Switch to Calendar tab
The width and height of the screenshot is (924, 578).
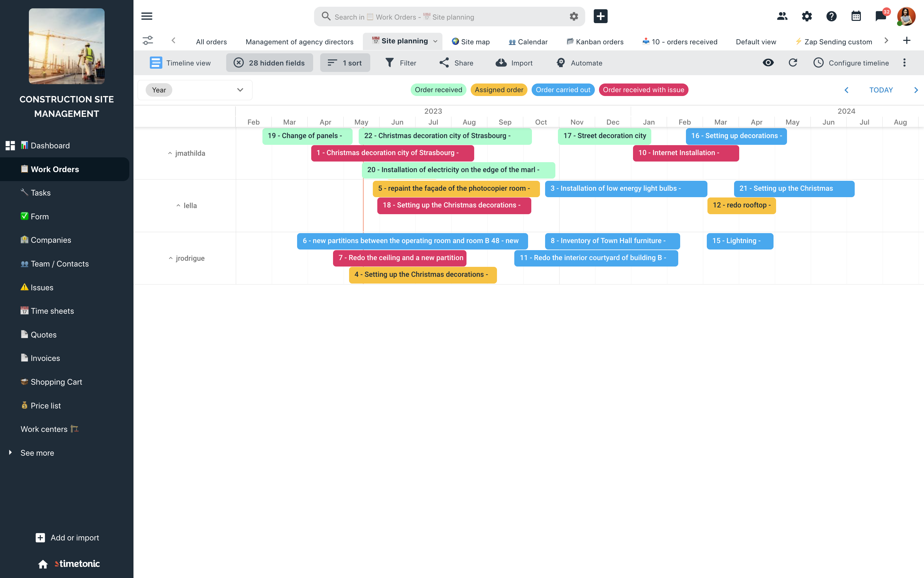[x=528, y=42]
